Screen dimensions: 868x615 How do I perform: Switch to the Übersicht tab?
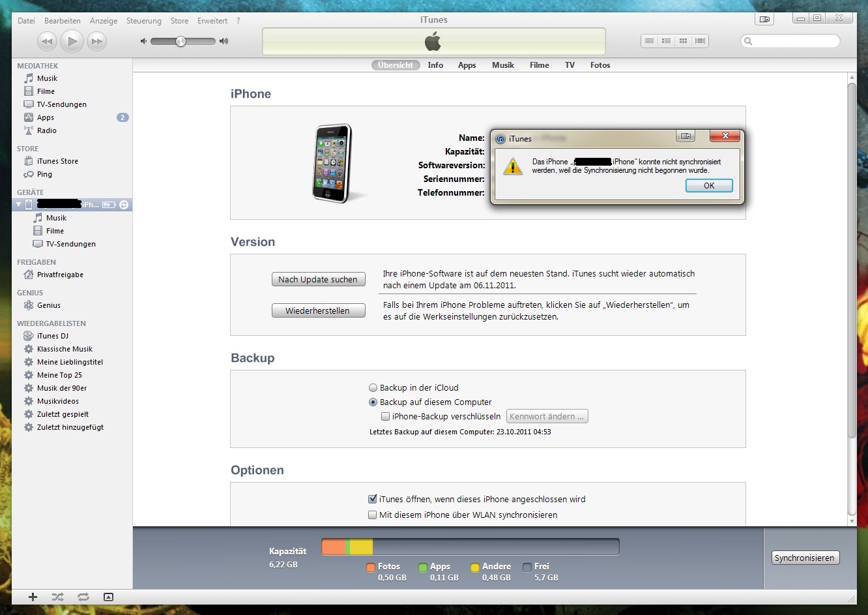point(396,65)
